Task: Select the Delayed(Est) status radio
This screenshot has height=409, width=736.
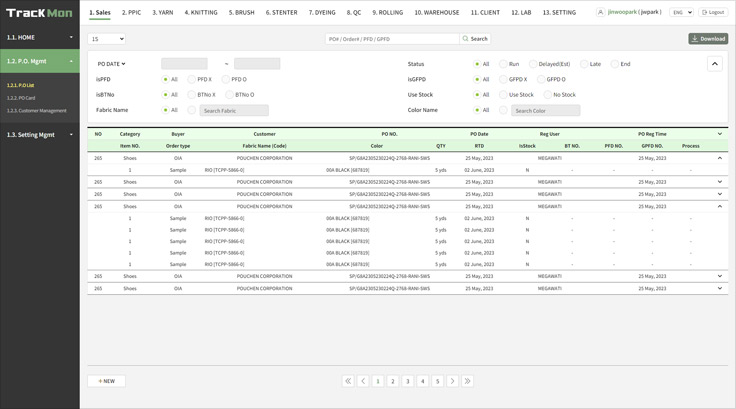Action: coord(533,64)
